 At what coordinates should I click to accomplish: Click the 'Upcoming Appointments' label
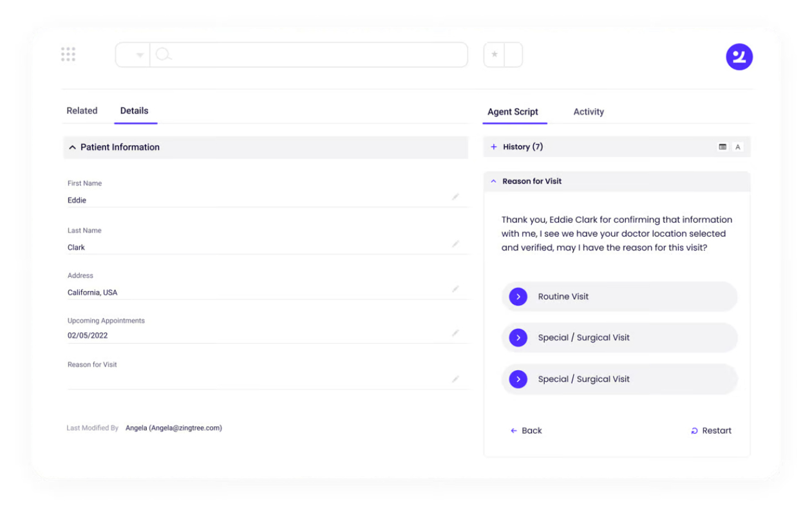106,321
